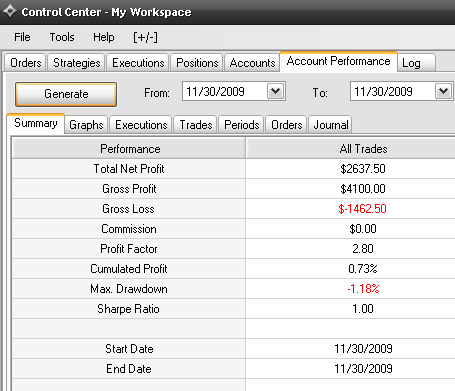Select the Profit Factor row label
The width and height of the screenshot is (455, 391).
129,249
